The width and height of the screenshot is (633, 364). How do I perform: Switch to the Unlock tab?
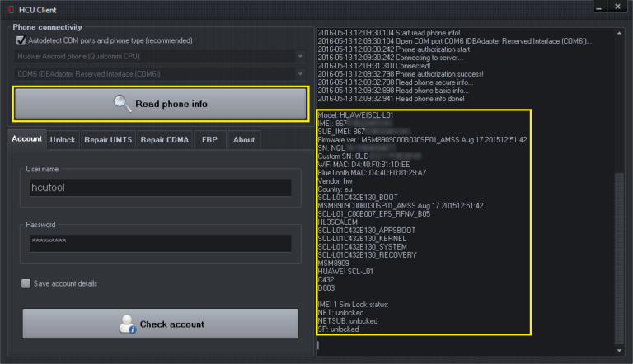click(63, 140)
